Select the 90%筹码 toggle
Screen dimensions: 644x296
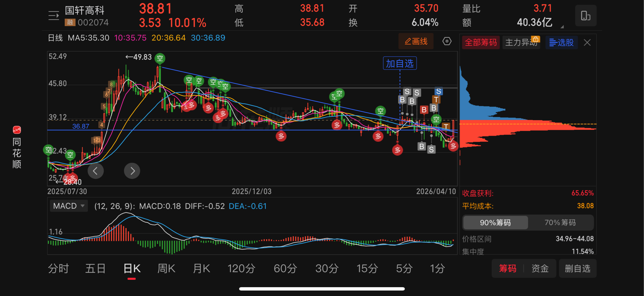point(495,223)
